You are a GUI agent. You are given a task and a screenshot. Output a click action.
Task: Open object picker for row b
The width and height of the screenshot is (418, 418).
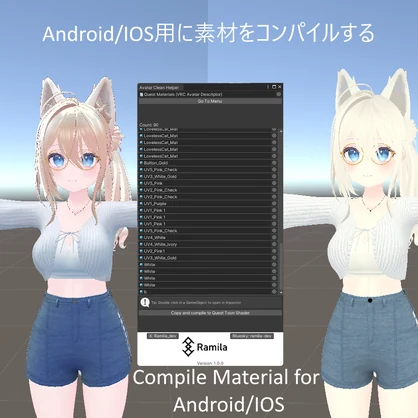coord(274,292)
